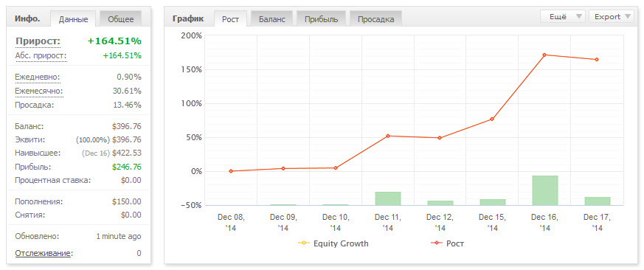This screenshot has width=644, height=270.
Task: Click the Абс. прирост label
Action: point(41,56)
